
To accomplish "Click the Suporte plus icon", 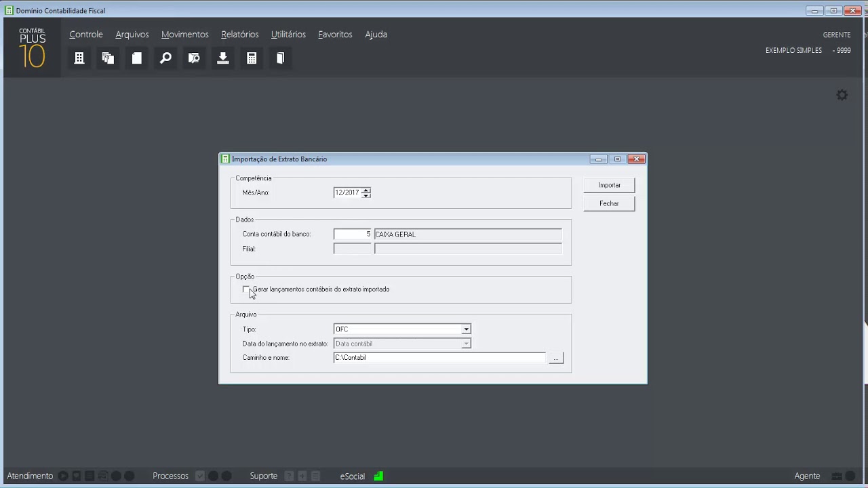I will [302, 476].
